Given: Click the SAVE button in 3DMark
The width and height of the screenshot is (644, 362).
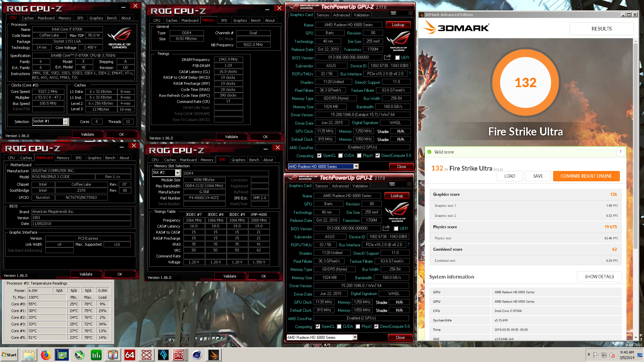Looking at the screenshot, I should click(x=538, y=176).
